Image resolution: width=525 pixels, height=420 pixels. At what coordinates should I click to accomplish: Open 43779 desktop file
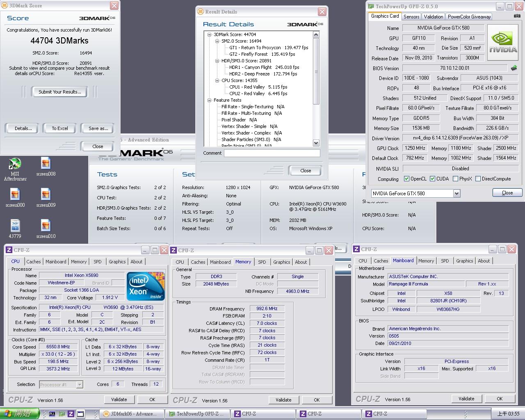(x=15, y=229)
